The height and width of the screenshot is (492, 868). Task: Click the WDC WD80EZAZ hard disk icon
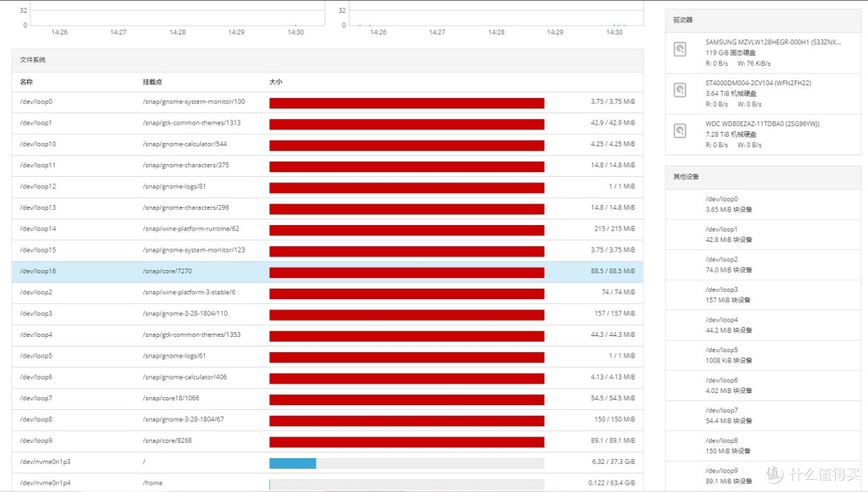click(x=680, y=130)
